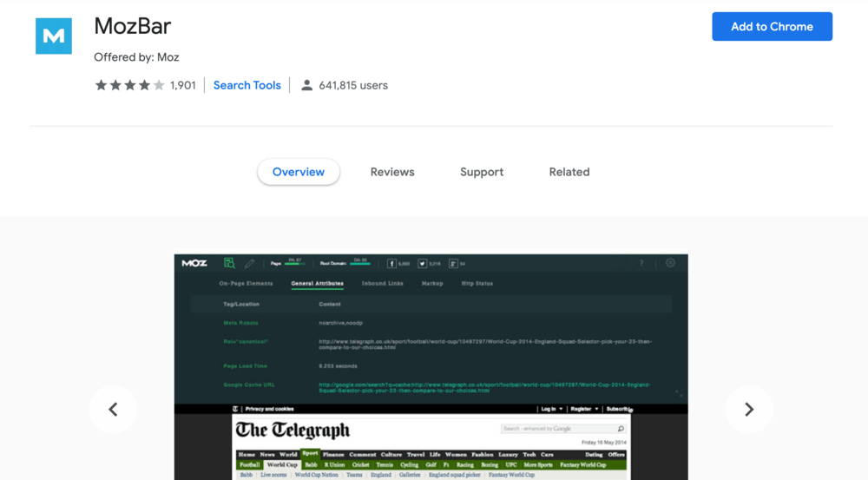Open the Support tab
The image size is (868, 480).
[482, 172]
